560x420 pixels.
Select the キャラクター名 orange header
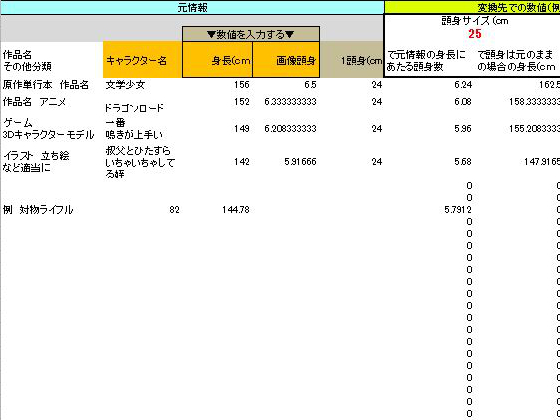pos(142,60)
